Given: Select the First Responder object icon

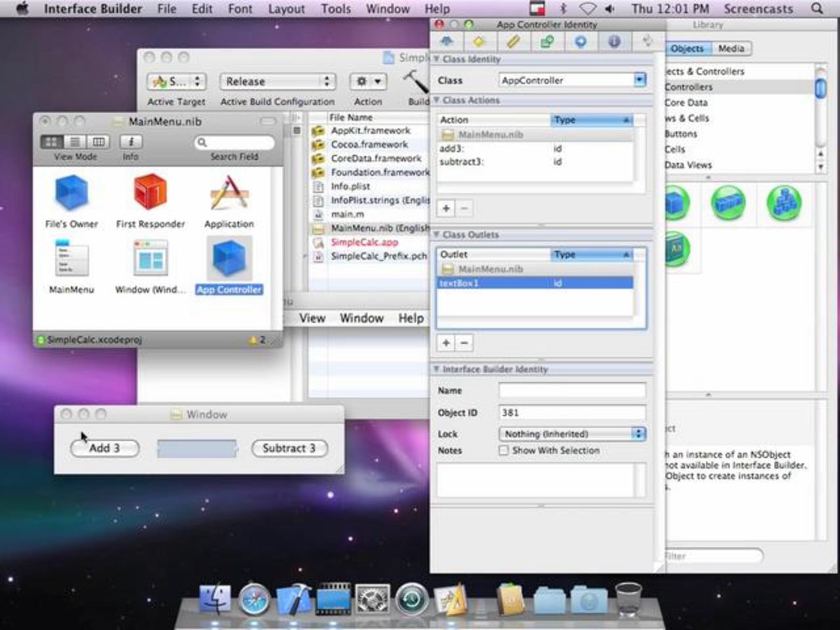Looking at the screenshot, I should [x=150, y=191].
